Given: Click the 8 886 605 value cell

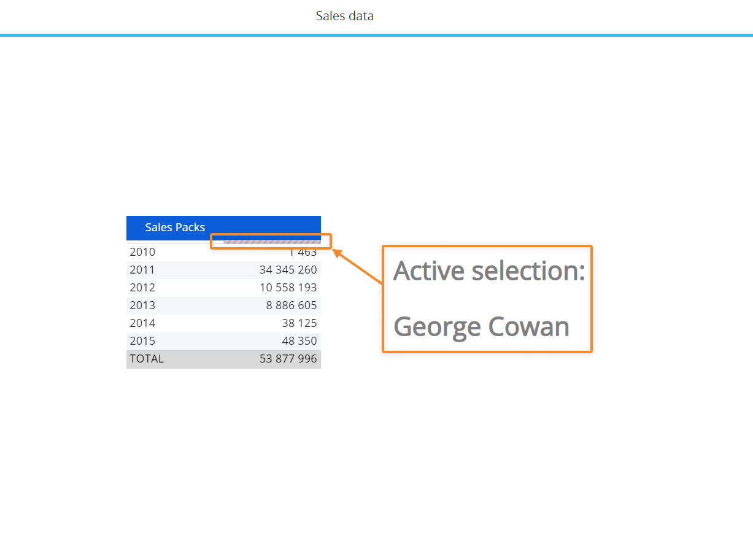Looking at the screenshot, I should tap(292, 305).
